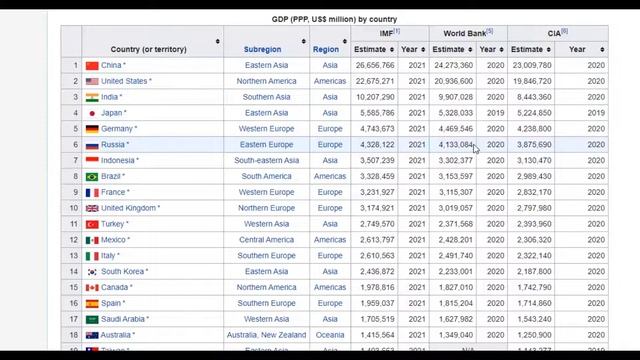Image resolution: width=640 pixels, height=360 pixels.
Task: Click the United Kingdom flag icon
Action: pyautogui.click(x=92, y=208)
